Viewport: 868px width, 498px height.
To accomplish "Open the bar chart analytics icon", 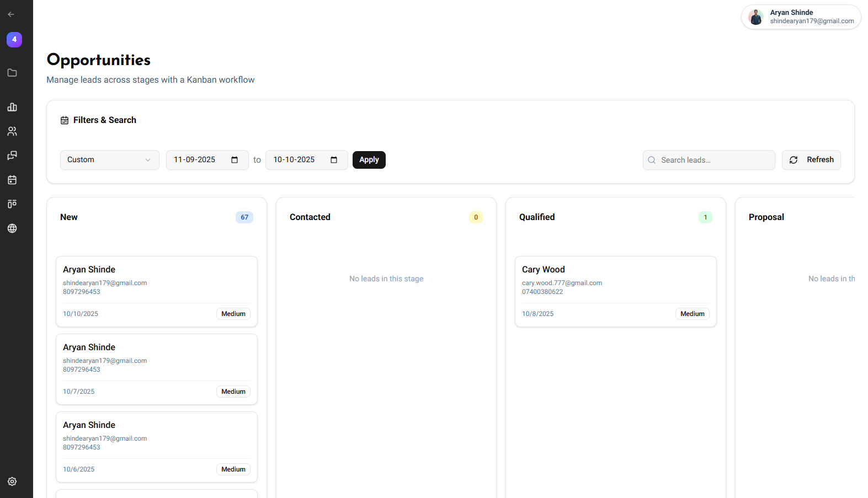I will (x=12, y=107).
